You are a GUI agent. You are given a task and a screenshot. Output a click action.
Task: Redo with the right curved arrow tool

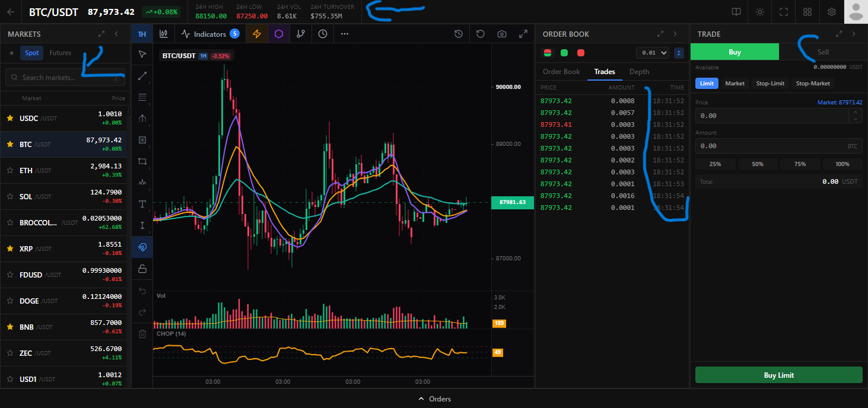(142, 312)
